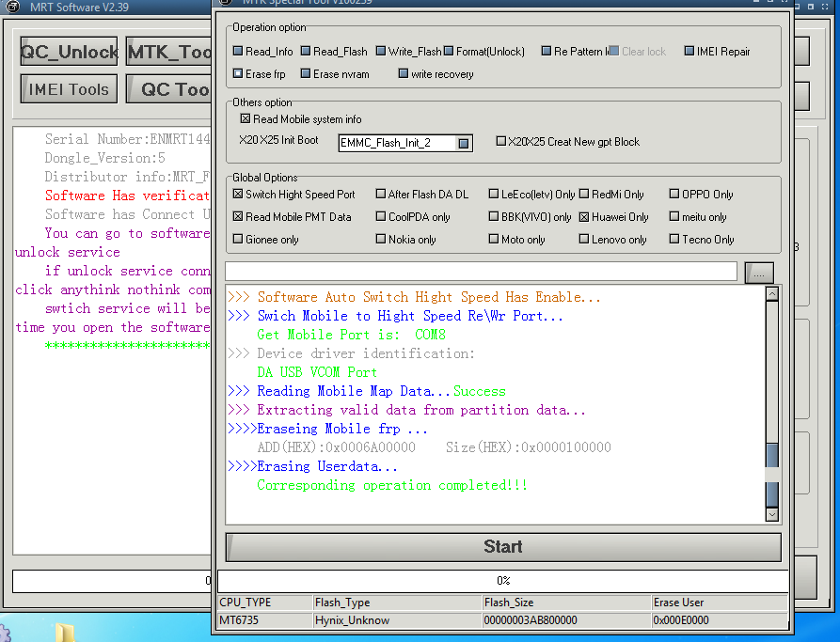
Task: Enable the Read_Flash option
Action: (x=306, y=52)
